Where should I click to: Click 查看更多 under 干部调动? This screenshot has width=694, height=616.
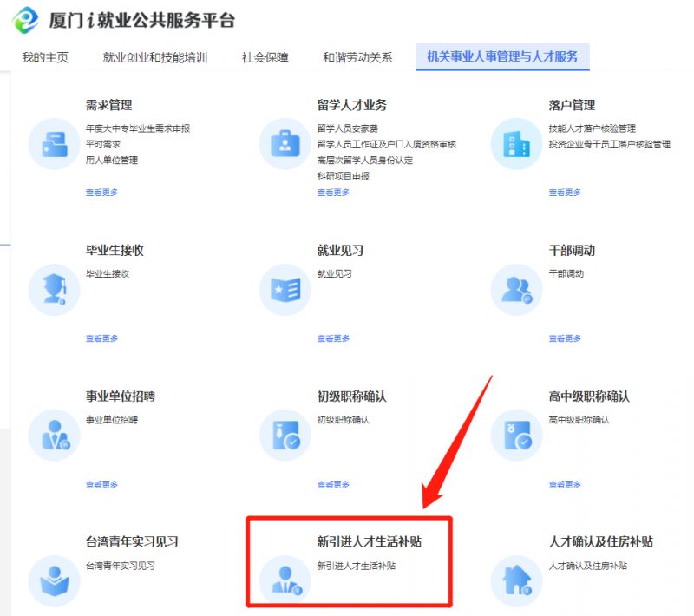pyautogui.click(x=565, y=338)
